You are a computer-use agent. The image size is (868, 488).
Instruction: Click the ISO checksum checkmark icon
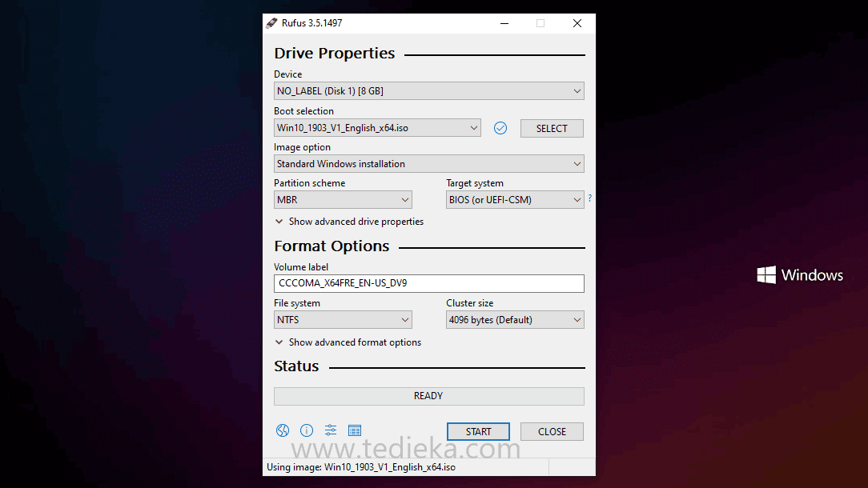click(500, 128)
